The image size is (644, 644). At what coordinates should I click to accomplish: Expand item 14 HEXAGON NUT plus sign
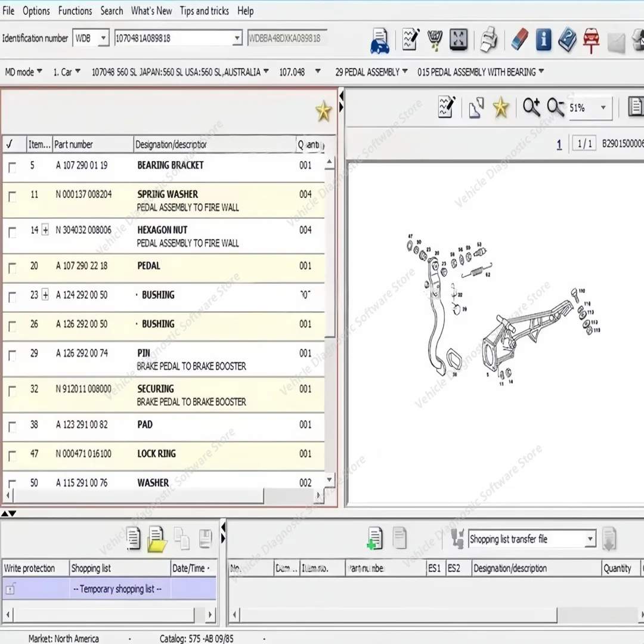tap(45, 230)
